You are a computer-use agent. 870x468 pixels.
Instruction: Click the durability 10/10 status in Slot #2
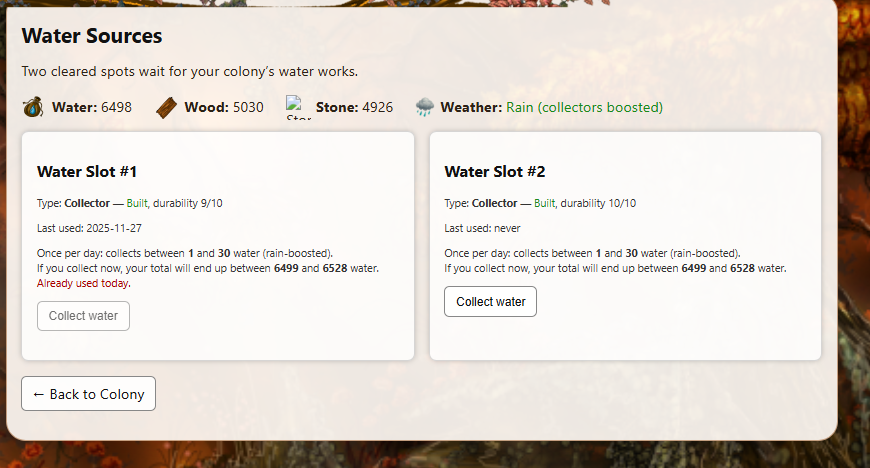[x=598, y=203]
